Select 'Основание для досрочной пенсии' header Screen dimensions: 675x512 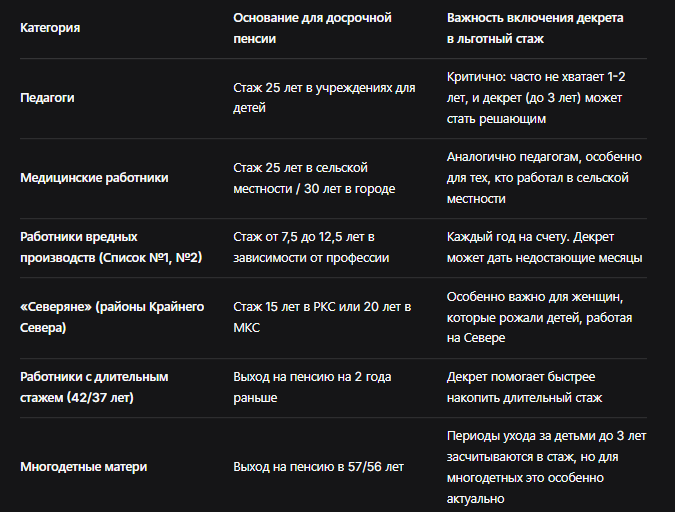point(313,28)
